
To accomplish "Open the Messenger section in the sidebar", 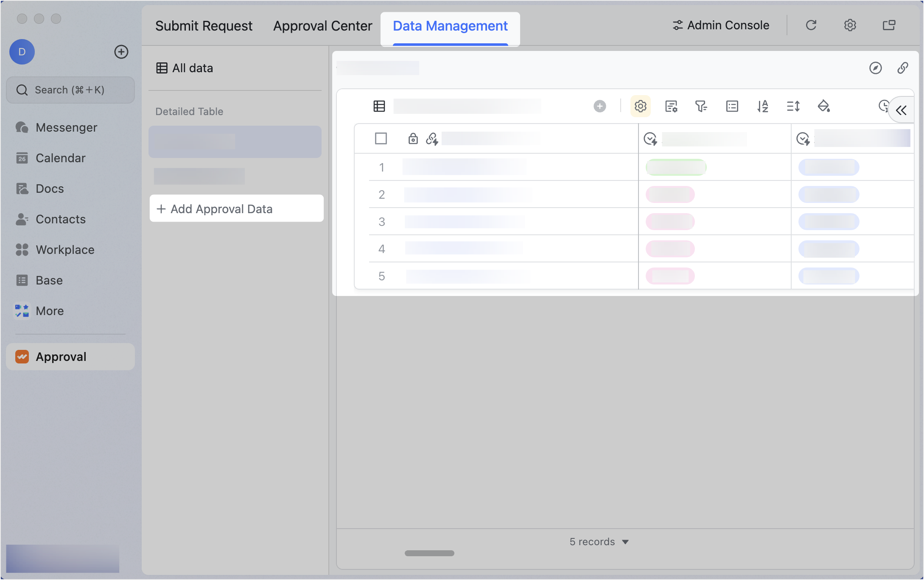I will tap(66, 127).
